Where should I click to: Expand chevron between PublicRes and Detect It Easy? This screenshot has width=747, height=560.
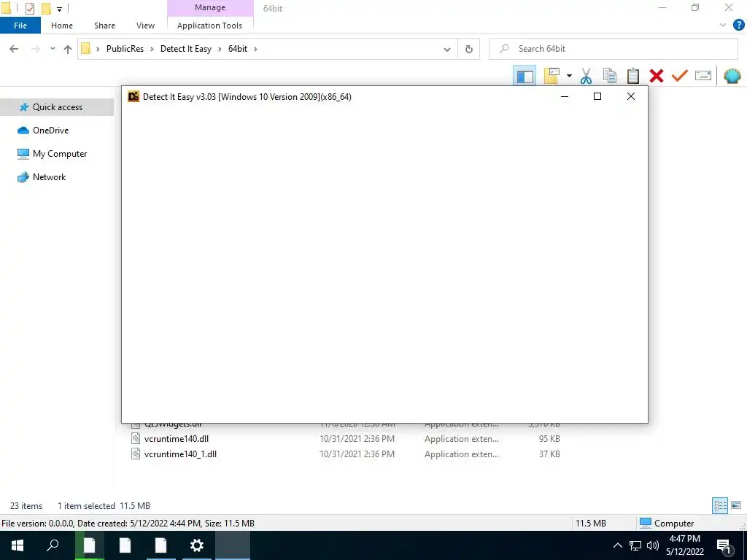point(152,49)
